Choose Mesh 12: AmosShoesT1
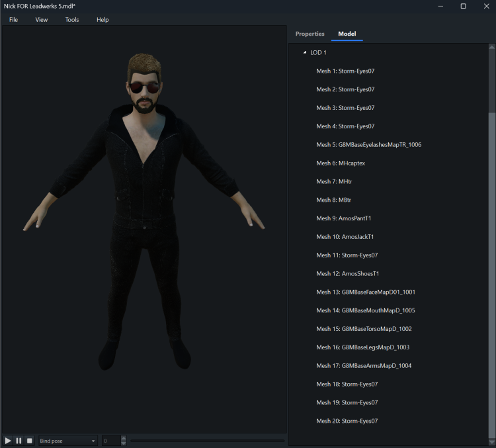This screenshot has width=496, height=448. [x=347, y=273]
